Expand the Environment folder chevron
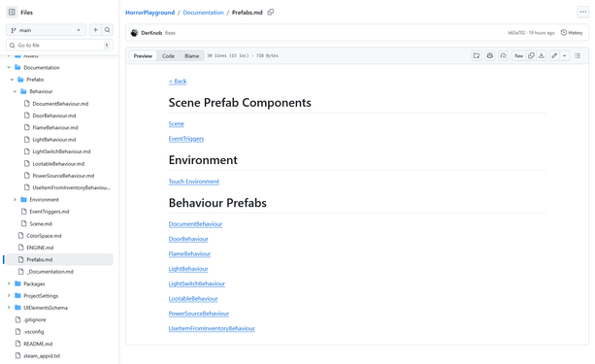This screenshot has height=364, width=595. point(16,200)
